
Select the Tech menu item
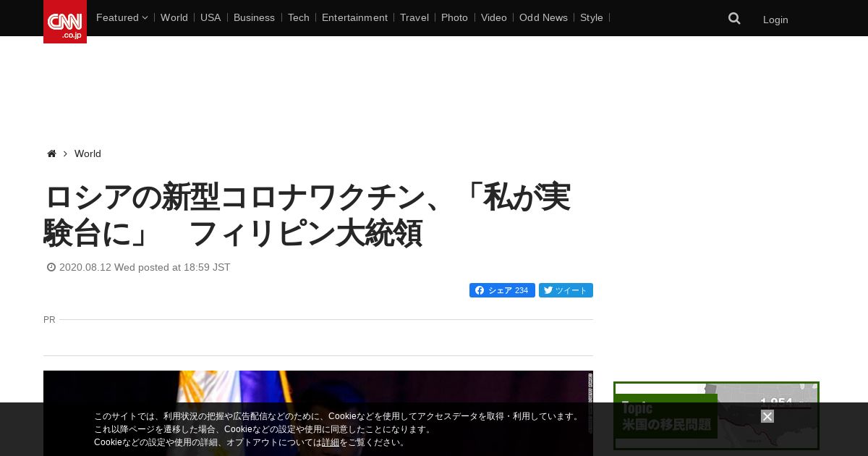click(x=298, y=17)
